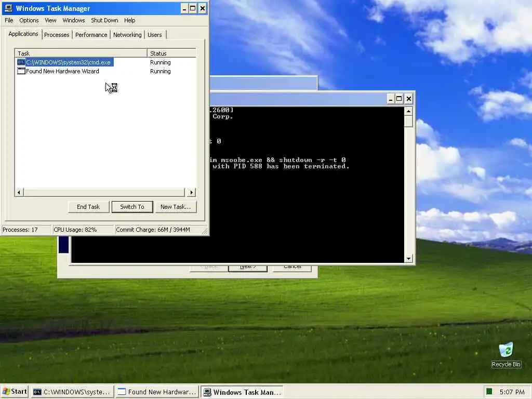This screenshot has height=399, width=532.
Task: Click the Processes: 17 status bar text
Action: coord(20,230)
